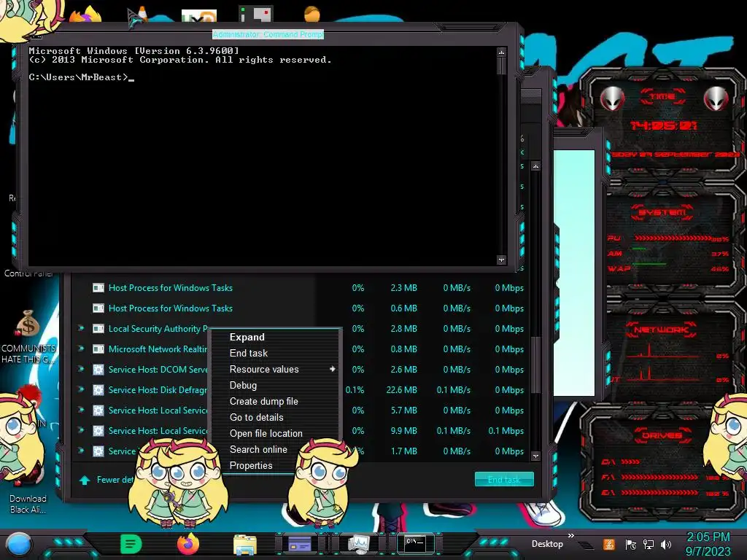Screen dimensions: 747x560
Task: Choose End task in the context menu
Action: (276, 354)
